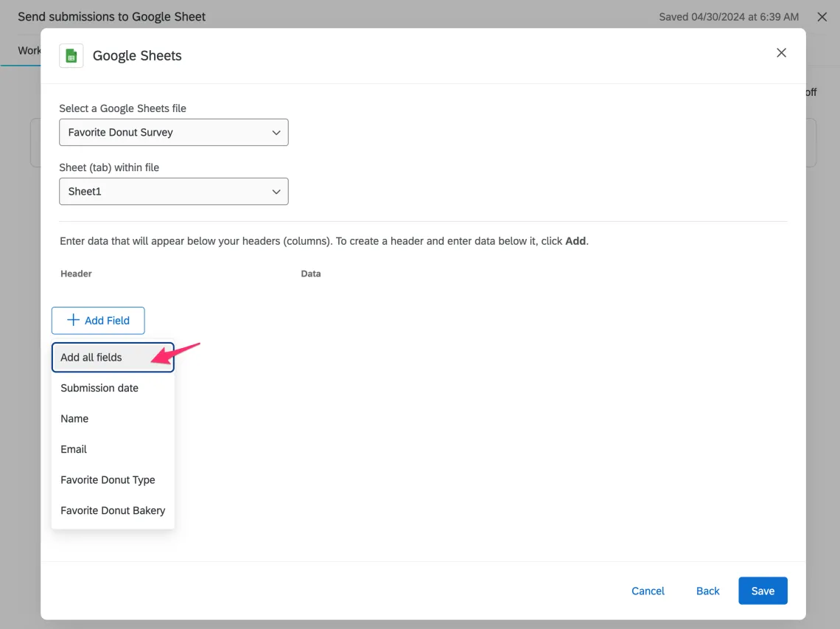Click the Data column label

click(x=311, y=274)
